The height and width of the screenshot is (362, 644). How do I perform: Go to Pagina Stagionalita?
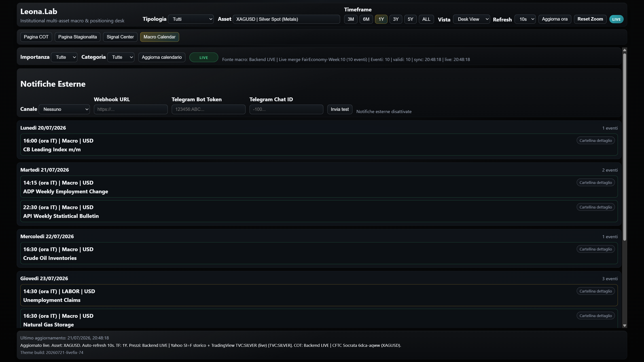78,37
